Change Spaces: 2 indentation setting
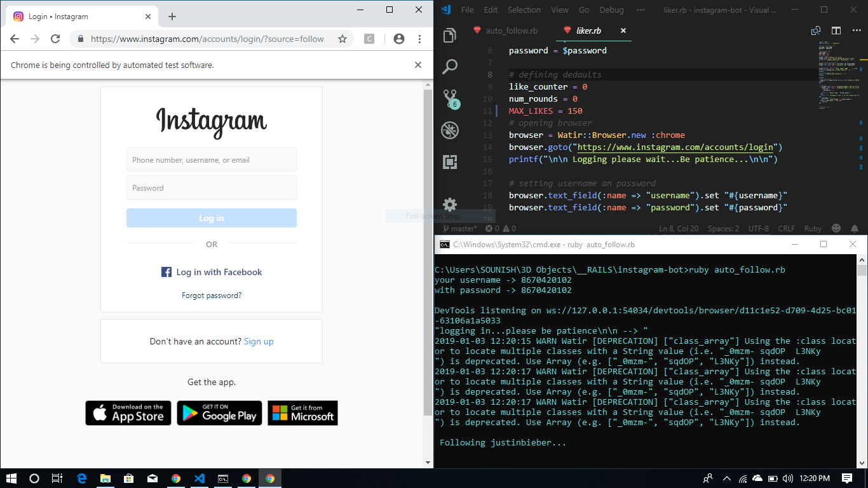Viewport: 868px width, 488px height. pyautogui.click(x=723, y=228)
